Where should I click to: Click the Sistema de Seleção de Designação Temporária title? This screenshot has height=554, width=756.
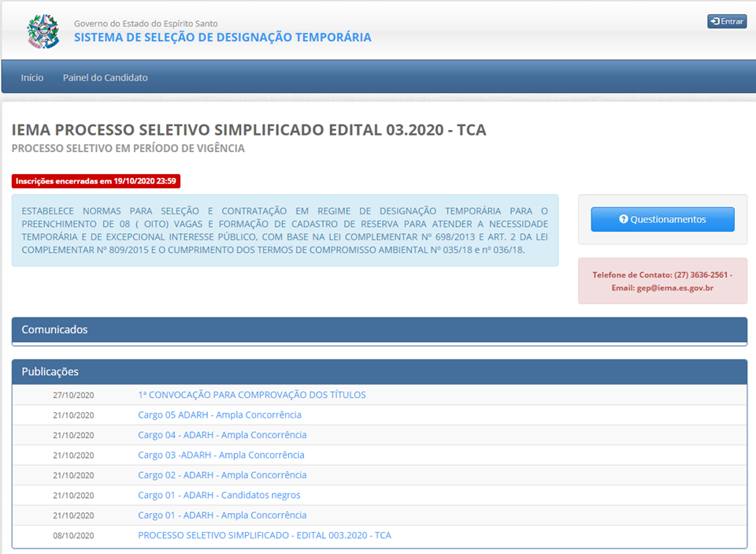[222, 37]
